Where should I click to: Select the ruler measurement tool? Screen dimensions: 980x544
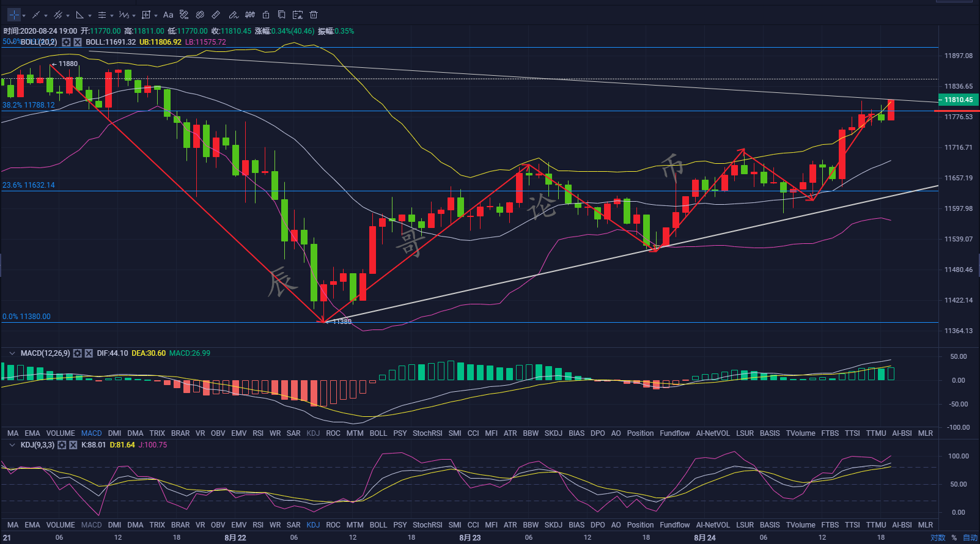click(216, 15)
